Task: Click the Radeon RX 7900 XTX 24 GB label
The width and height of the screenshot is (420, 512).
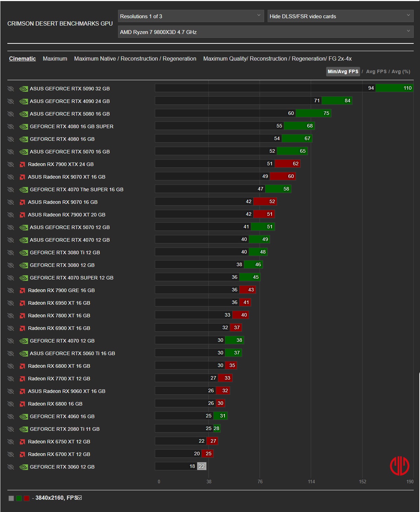Action: (61, 164)
